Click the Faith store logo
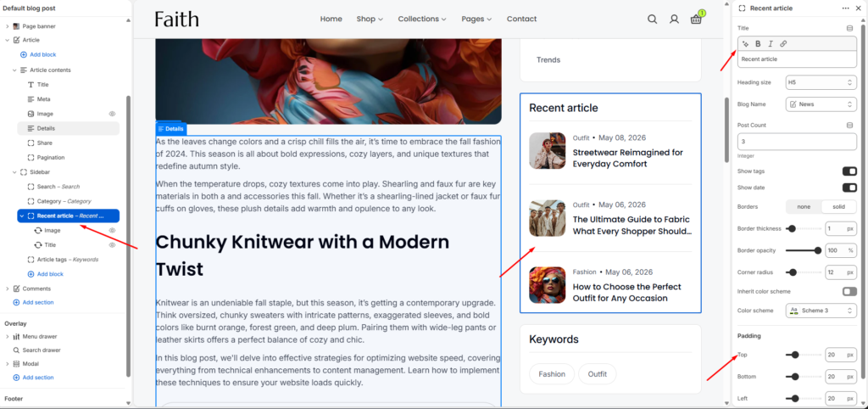Screen dimensions: 868x409 (x=176, y=19)
